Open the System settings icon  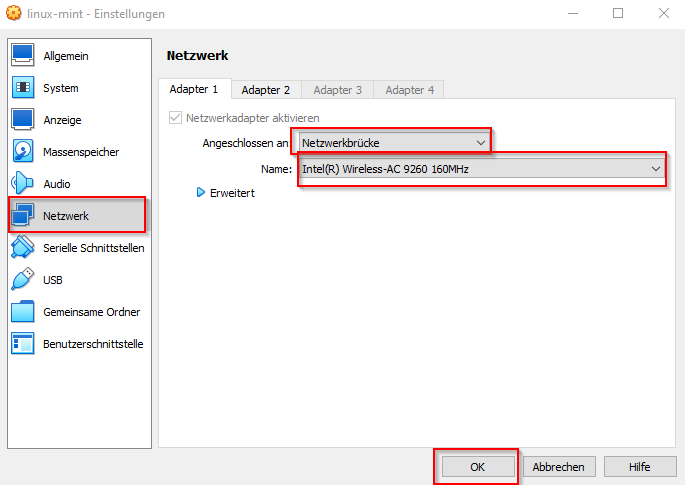[x=23, y=88]
